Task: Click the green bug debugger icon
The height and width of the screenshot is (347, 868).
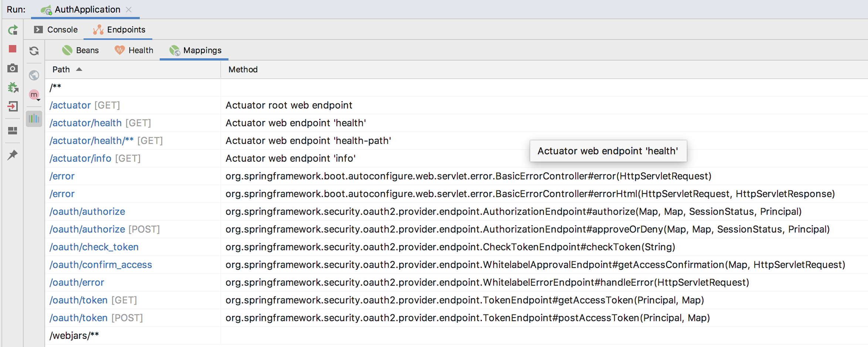Action: coord(13,87)
